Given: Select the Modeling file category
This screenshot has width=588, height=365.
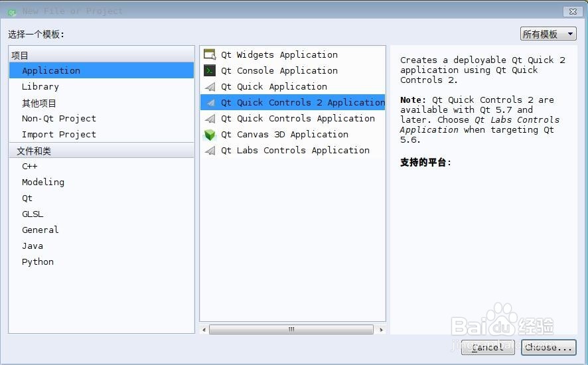Looking at the screenshot, I should pos(102,182).
